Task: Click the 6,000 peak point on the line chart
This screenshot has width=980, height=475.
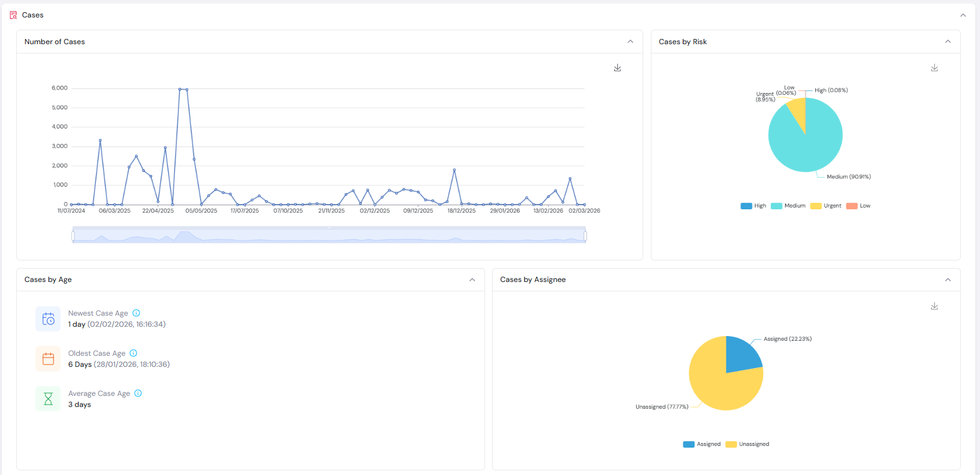Action: 180,89
